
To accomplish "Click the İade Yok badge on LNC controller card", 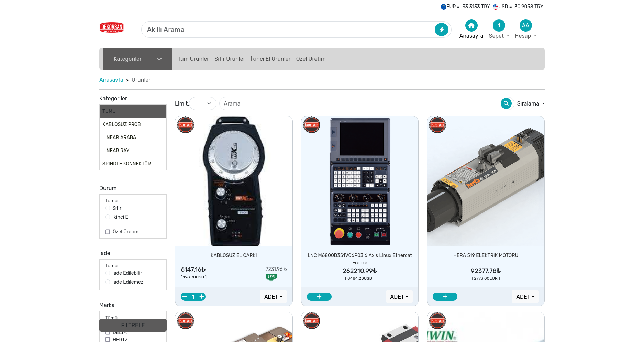I will coord(312,125).
